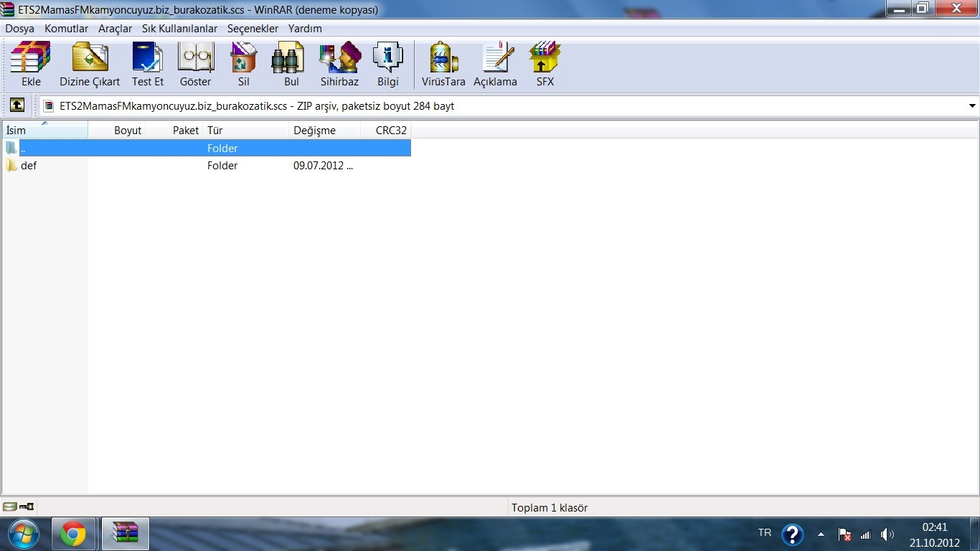Click the TR language indicator
This screenshot has width=980, height=551.
point(765,533)
